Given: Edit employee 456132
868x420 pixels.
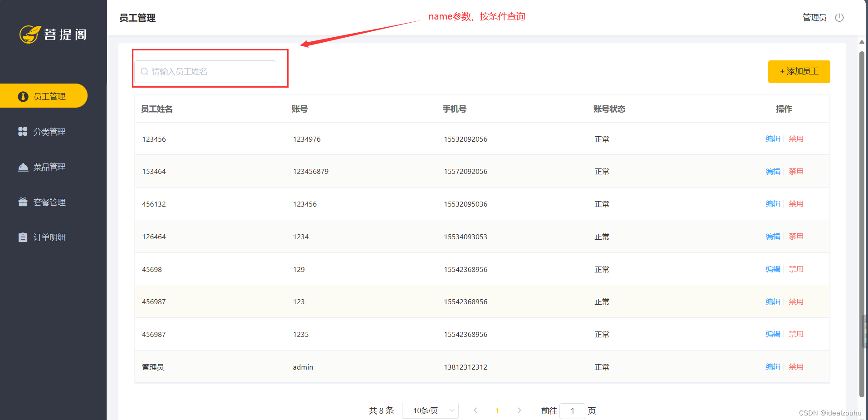Looking at the screenshot, I should coord(773,204).
